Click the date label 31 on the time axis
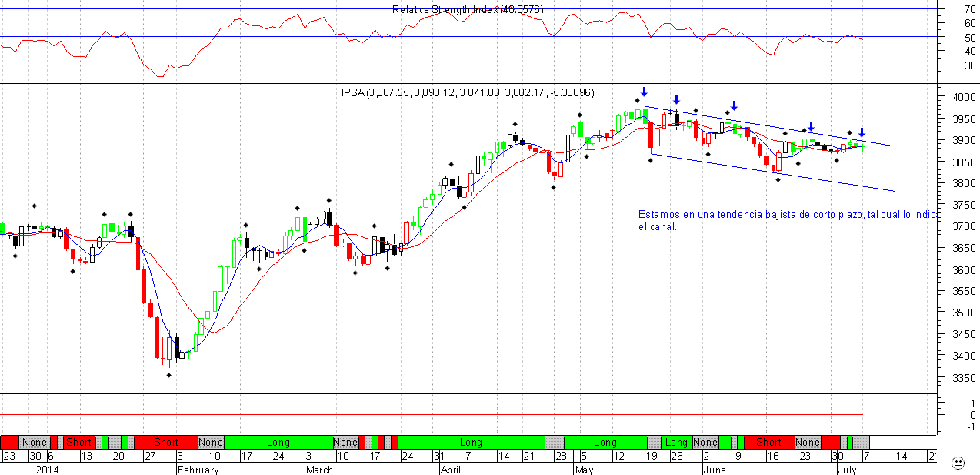 438,456
